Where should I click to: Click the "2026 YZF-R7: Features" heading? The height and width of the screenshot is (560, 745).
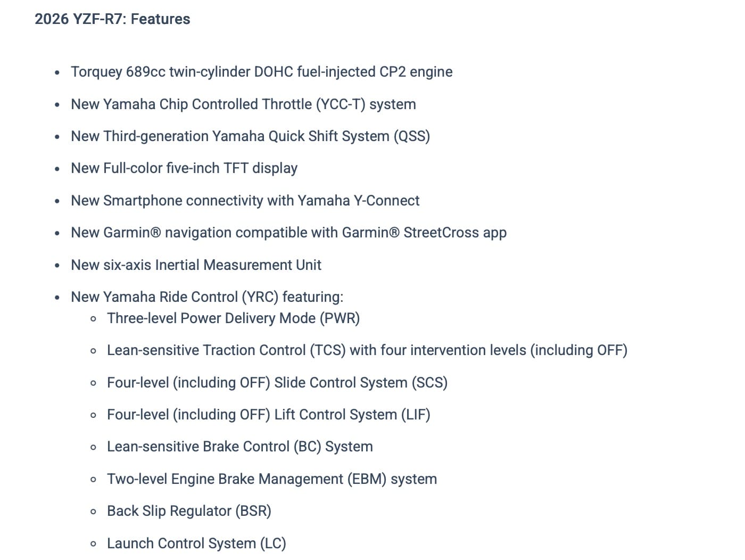pos(112,19)
